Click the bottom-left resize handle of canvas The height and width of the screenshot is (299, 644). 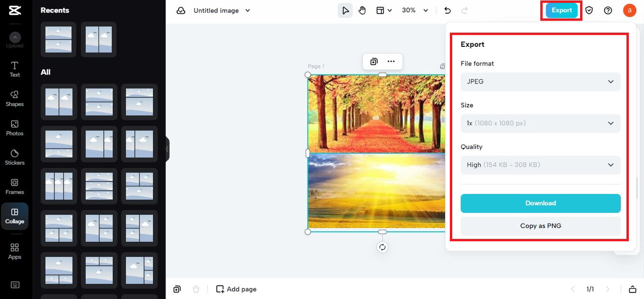click(x=308, y=232)
